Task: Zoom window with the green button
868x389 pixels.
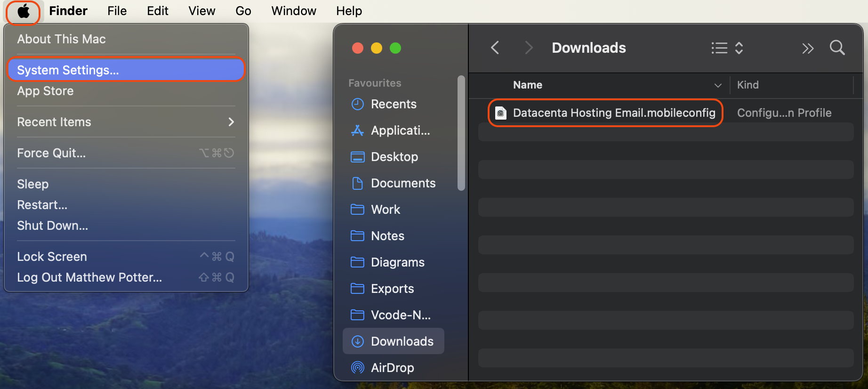Action: pyautogui.click(x=395, y=48)
